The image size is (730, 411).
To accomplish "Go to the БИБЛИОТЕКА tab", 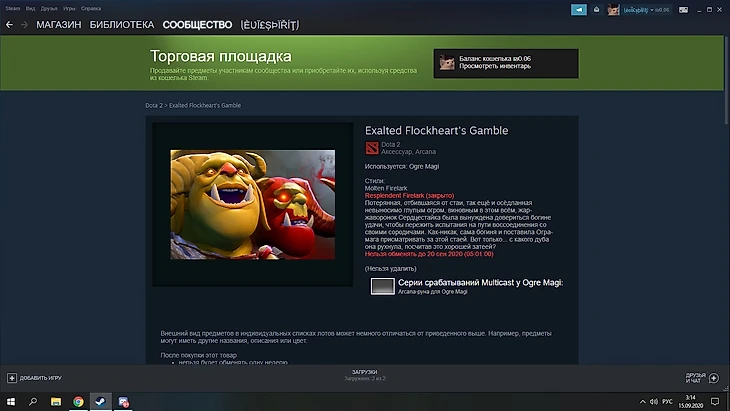I will click(122, 25).
